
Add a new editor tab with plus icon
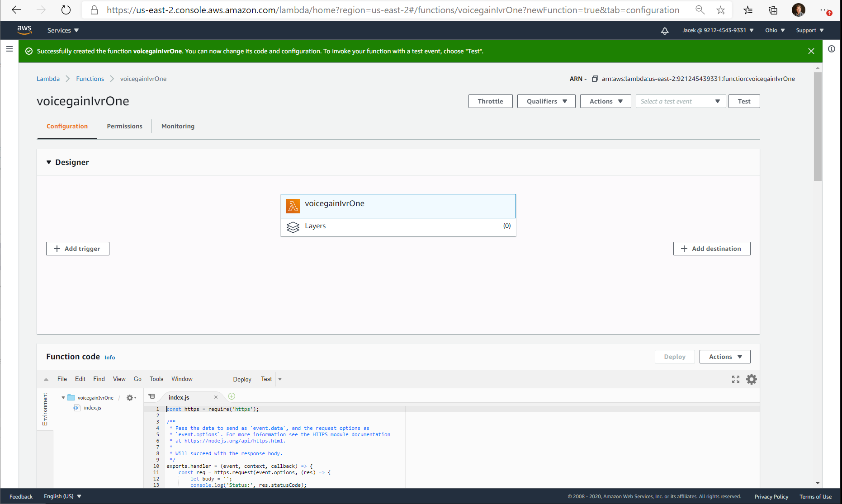[232, 396]
